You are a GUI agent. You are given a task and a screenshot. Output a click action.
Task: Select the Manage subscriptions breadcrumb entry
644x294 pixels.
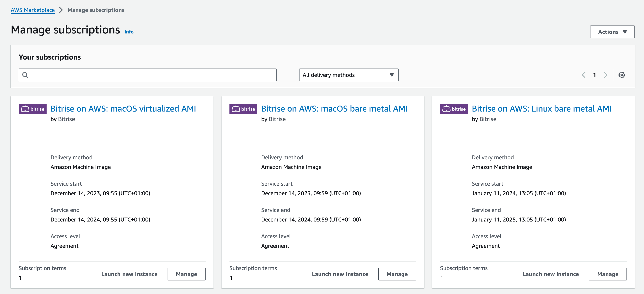click(96, 10)
